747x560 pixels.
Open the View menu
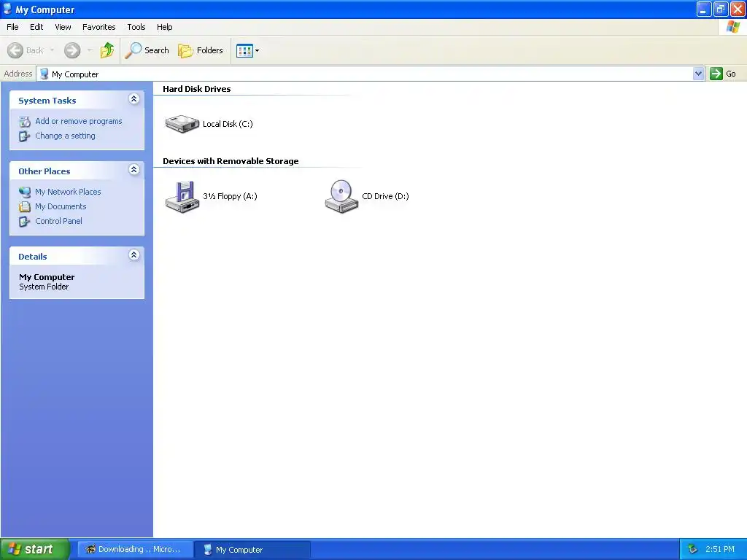tap(63, 27)
